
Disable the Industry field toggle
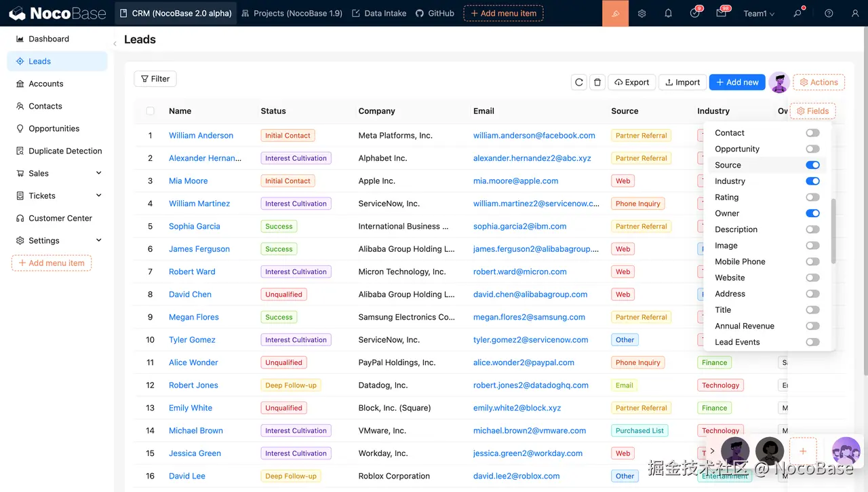click(812, 181)
